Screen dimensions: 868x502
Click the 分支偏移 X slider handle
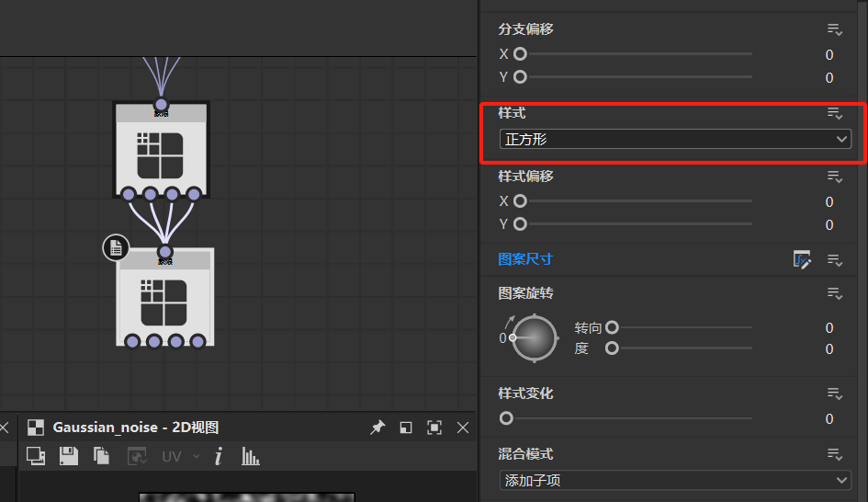tap(520, 53)
